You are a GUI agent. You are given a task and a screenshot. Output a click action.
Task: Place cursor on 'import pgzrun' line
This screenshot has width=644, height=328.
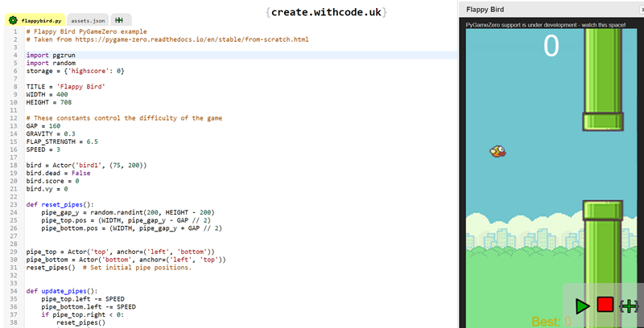click(x=51, y=55)
